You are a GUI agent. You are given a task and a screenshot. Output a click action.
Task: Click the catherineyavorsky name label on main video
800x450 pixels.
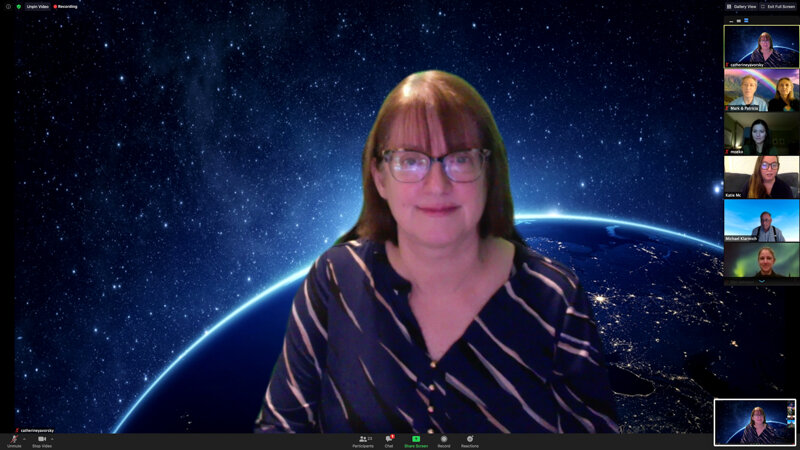(35, 431)
